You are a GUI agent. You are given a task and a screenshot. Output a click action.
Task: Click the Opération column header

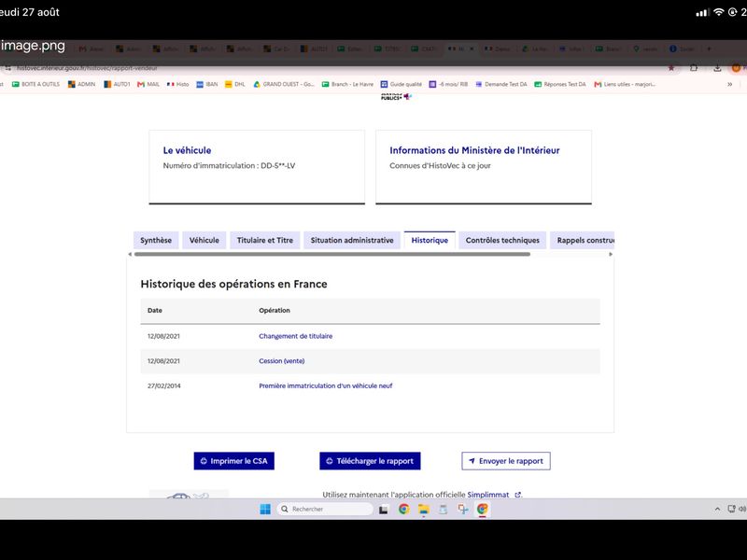275,311
